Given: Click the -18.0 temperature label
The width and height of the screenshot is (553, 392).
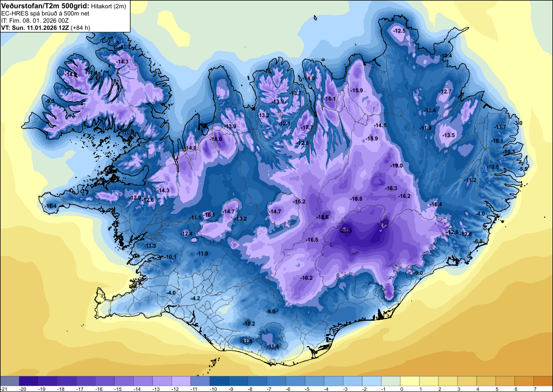Looking at the screenshot, I should 216,139.
